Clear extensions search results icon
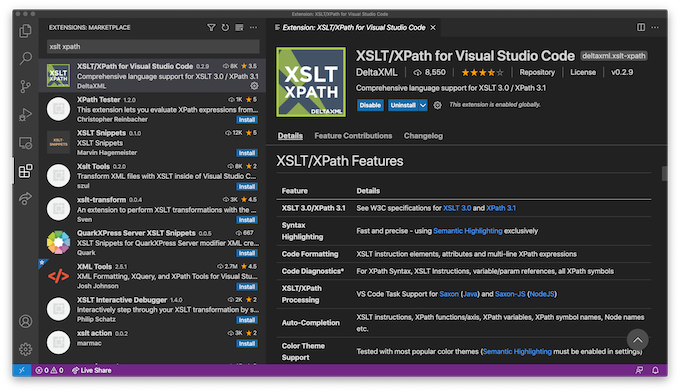 point(239,28)
